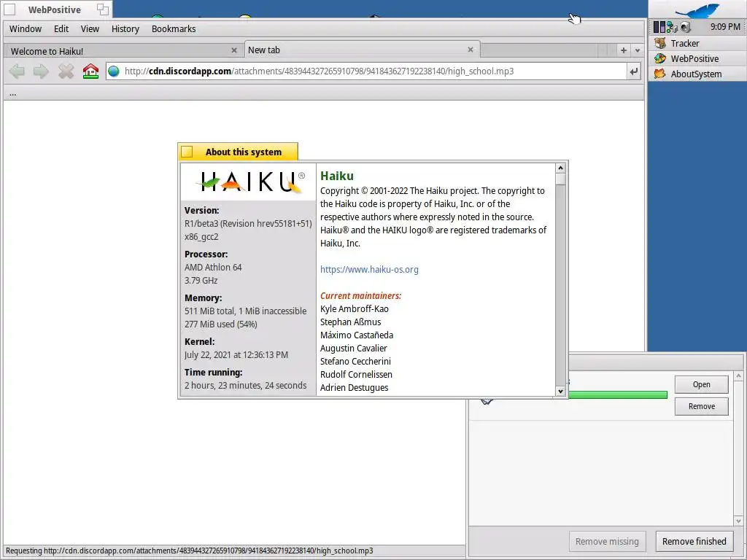The width and height of the screenshot is (747, 560).
Task: Click the Downloads list scroll down arrow
Action: [738, 521]
